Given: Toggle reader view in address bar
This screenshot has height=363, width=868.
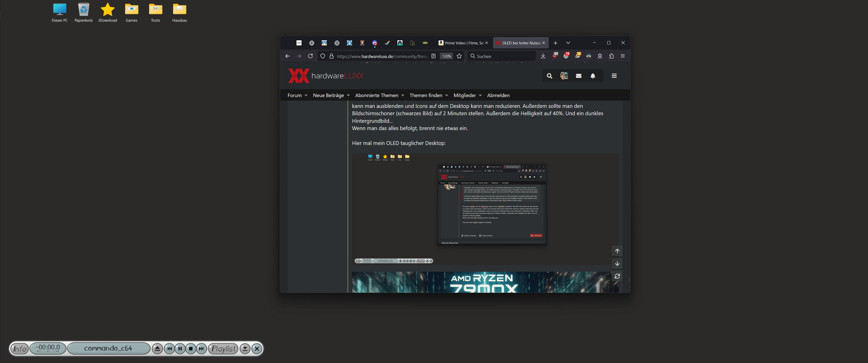Looking at the screenshot, I should click(x=434, y=56).
